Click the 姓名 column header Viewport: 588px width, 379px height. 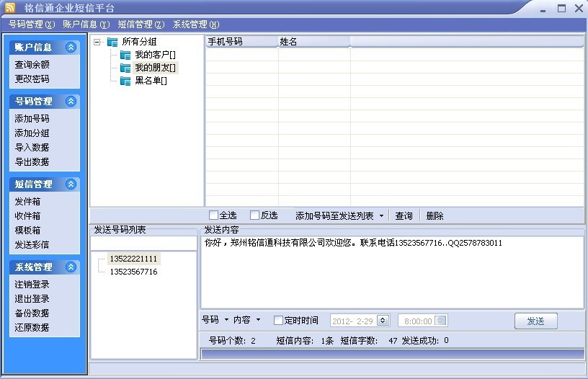[x=314, y=42]
